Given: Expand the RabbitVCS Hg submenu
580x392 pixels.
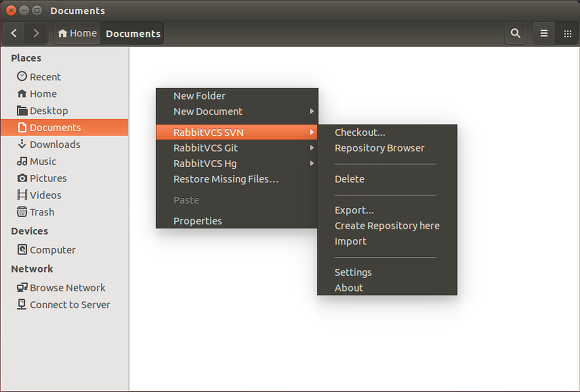Looking at the screenshot, I should [237, 163].
